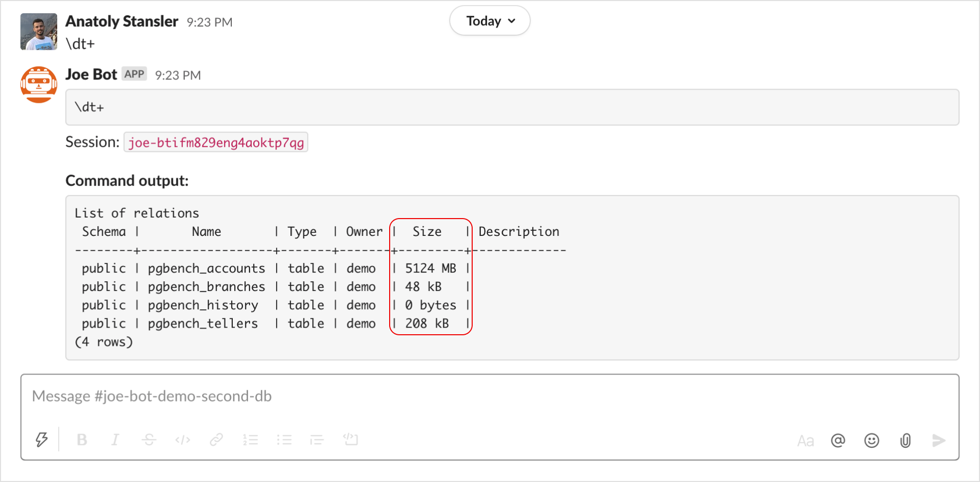The height and width of the screenshot is (482, 980).
Task: Hide formatting options with the Aa toggle
Action: (x=805, y=440)
